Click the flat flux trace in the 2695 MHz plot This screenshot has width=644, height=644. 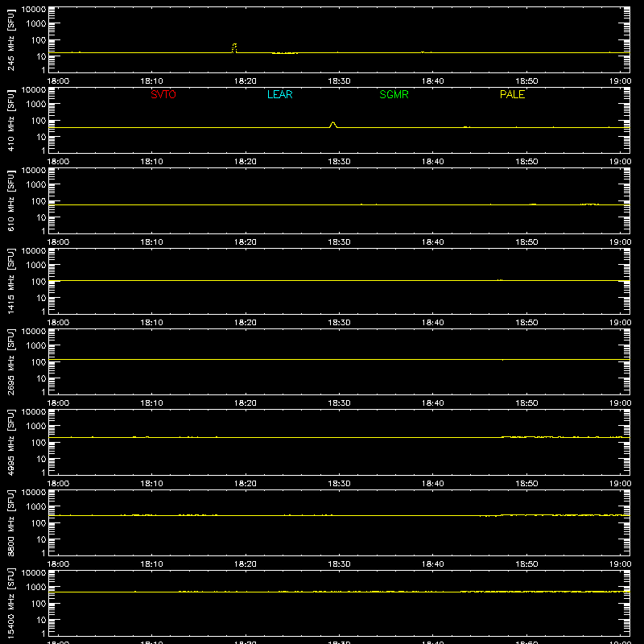pyautogui.click(x=339, y=359)
